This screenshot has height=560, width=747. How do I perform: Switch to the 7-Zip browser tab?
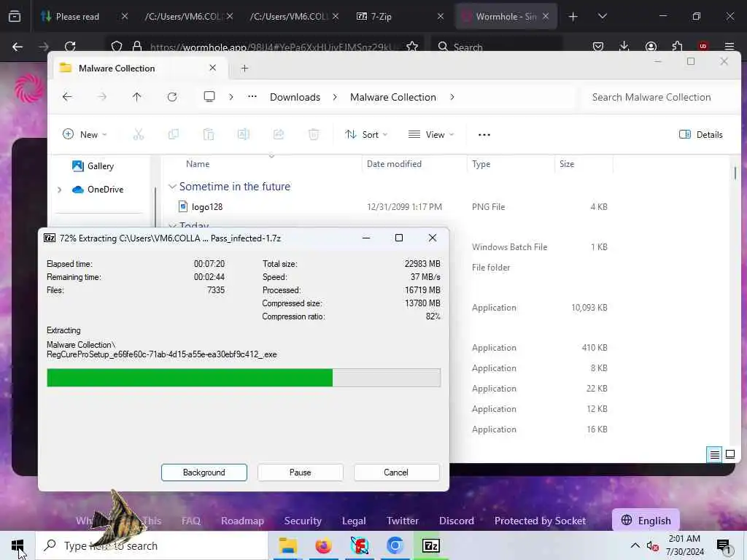point(374,17)
